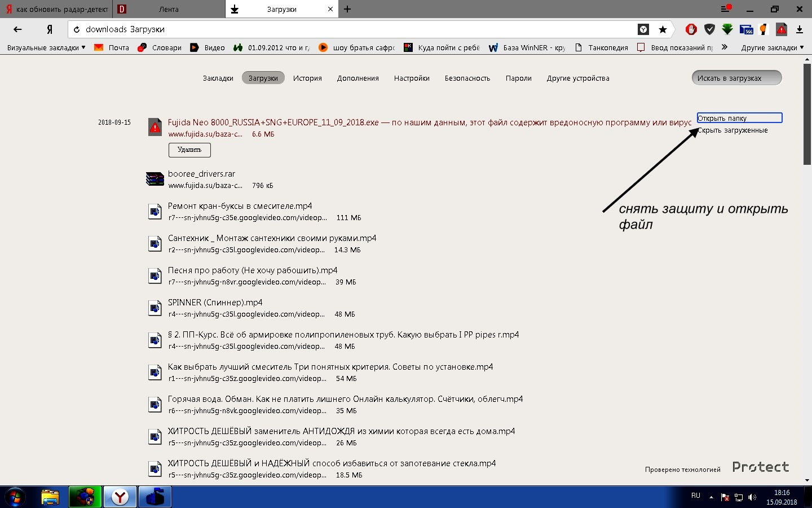812x508 pixels.
Task: Open the blue SGG extension icon
Action: click(746, 29)
